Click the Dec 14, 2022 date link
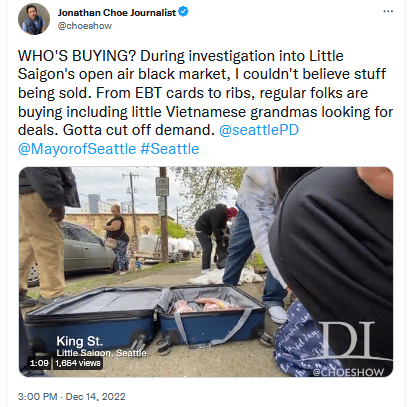Screen dimensions: 413x407 click(x=95, y=397)
